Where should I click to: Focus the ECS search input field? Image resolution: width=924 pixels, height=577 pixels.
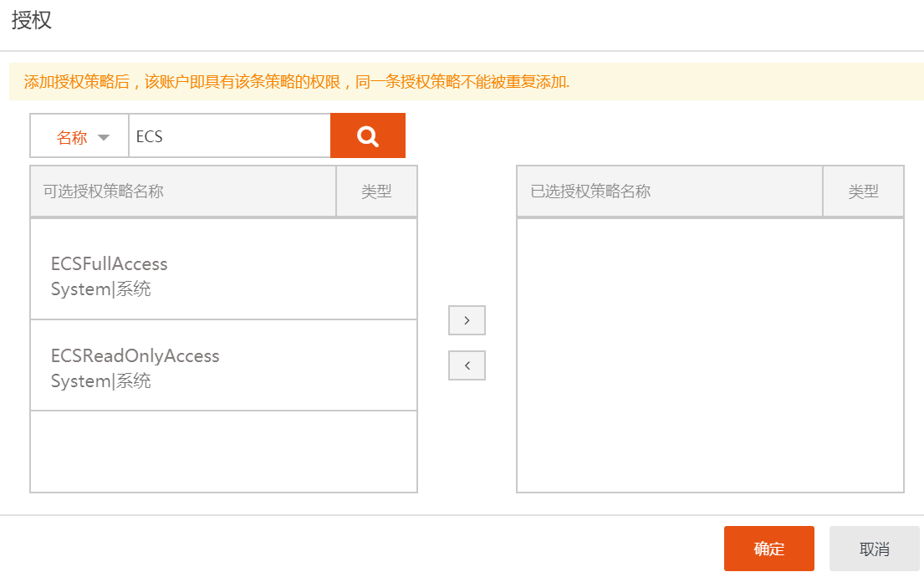click(x=230, y=136)
